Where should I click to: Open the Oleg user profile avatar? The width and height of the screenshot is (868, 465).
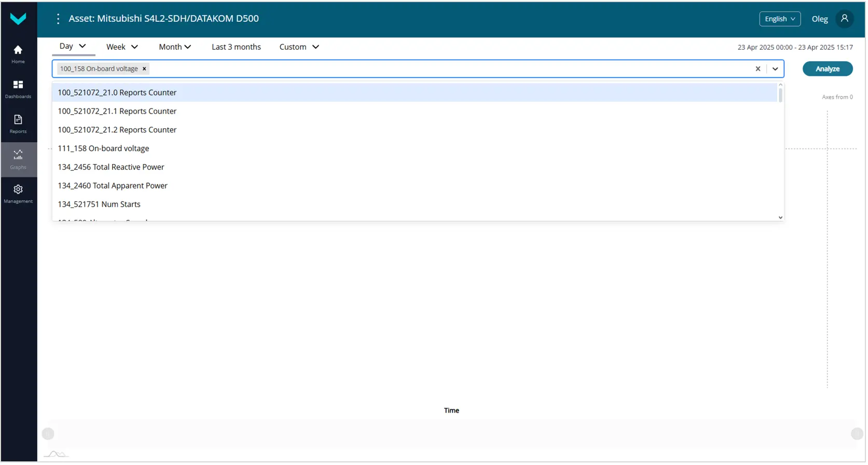pyautogui.click(x=844, y=19)
